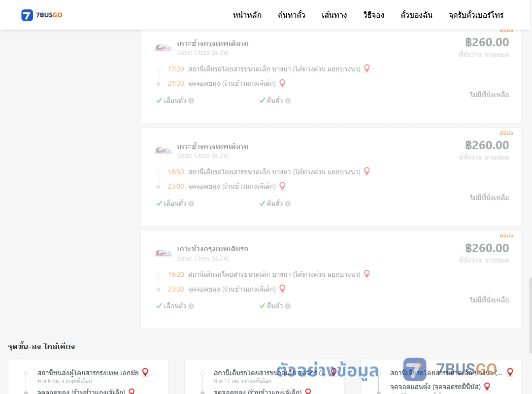
Task: Click the page vertical scrollbar thumb
Action: [x=530, y=316]
